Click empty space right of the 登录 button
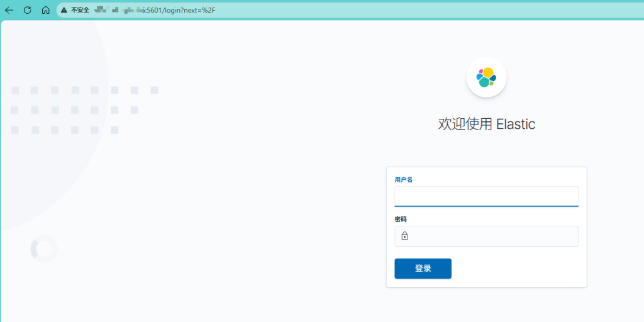Image resolution: width=644 pixels, height=322 pixels. point(516,269)
